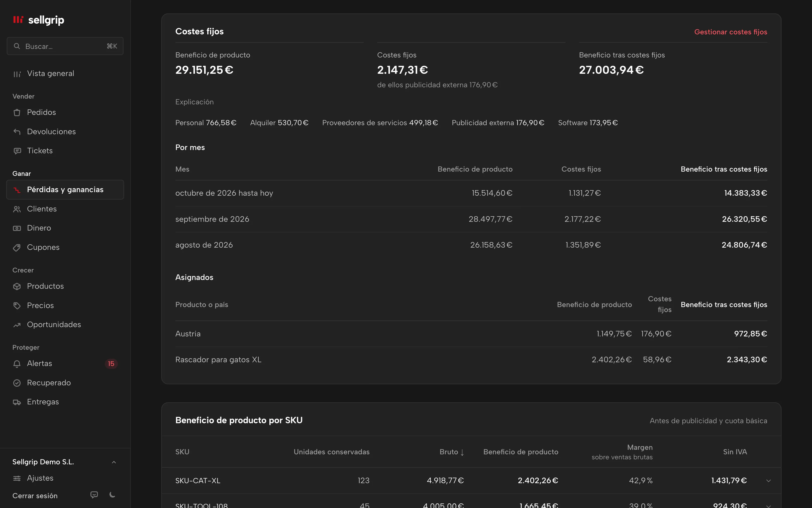Click the Clientes people icon

pyautogui.click(x=17, y=209)
